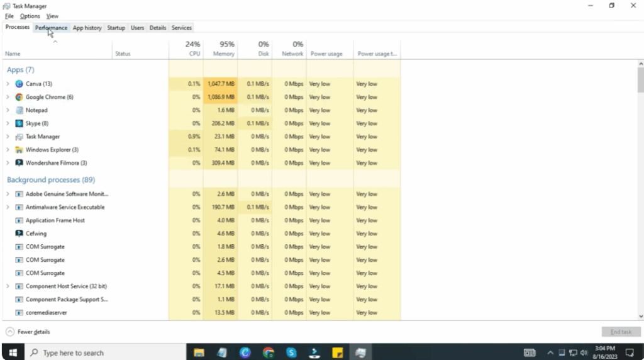The image size is (644, 360).
Task: Expand the Windows Explorer (3) group
Action: point(8,150)
